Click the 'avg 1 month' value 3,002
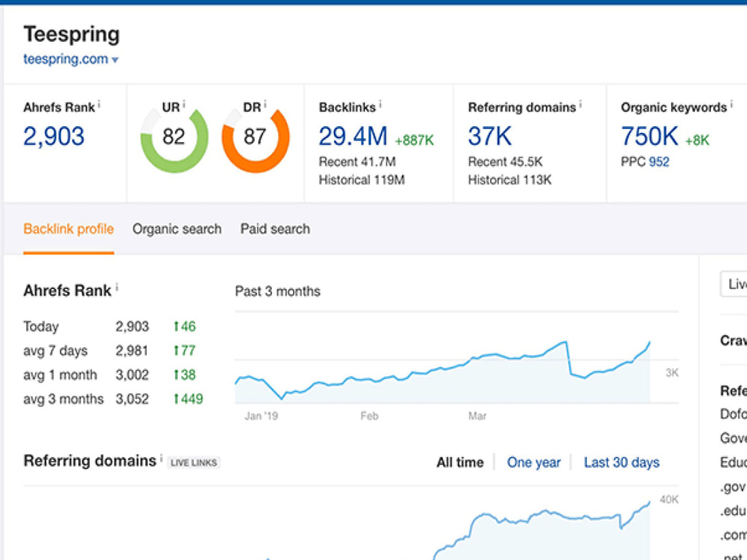This screenshot has height=560, width=747. pyautogui.click(x=132, y=376)
